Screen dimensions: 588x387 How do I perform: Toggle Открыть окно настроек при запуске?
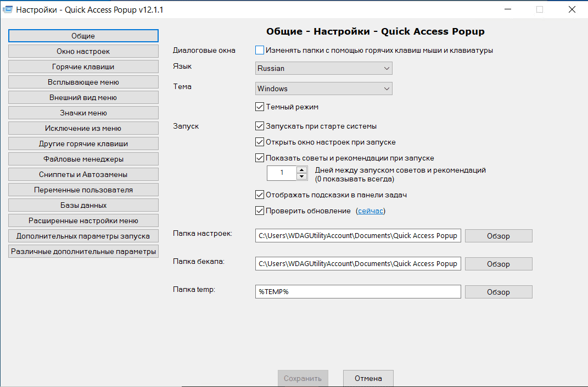click(260, 142)
